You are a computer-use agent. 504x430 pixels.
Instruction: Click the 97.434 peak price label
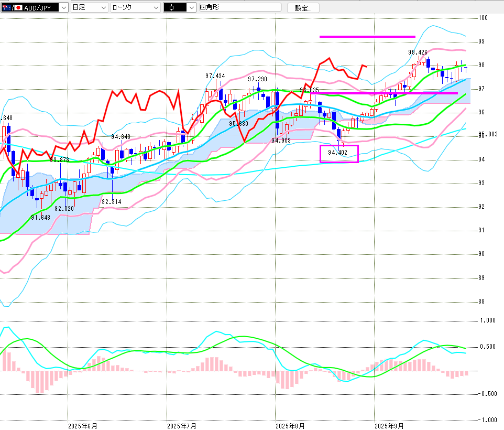(x=215, y=76)
